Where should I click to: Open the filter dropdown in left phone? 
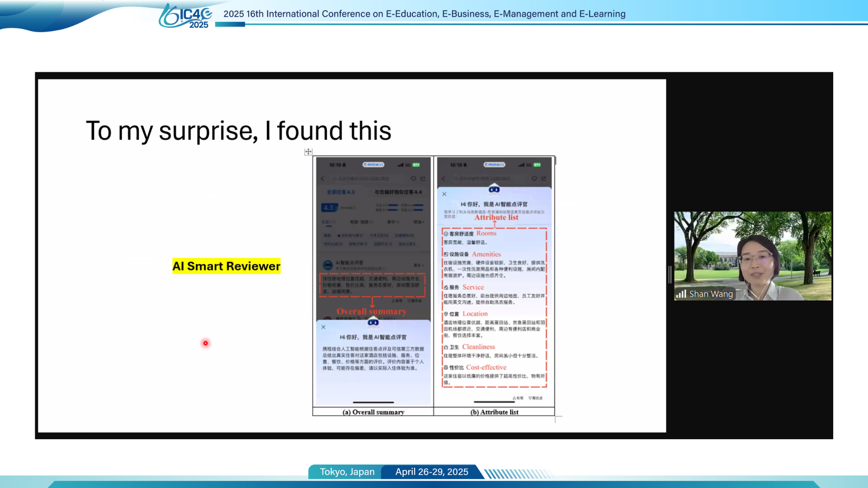419,222
